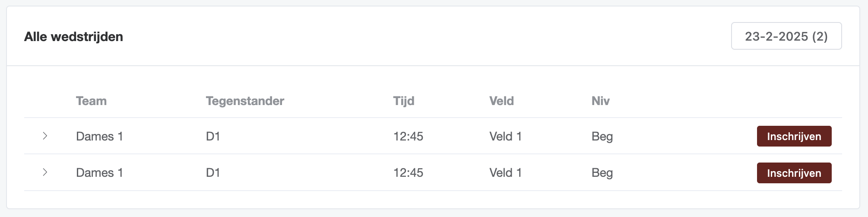The width and height of the screenshot is (868, 217).
Task: Select the Dames 1 cell in second row
Action: [100, 172]
